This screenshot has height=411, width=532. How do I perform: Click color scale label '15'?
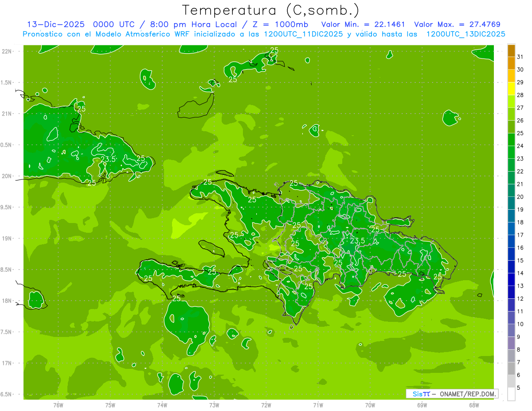click(x=520, y=260)
